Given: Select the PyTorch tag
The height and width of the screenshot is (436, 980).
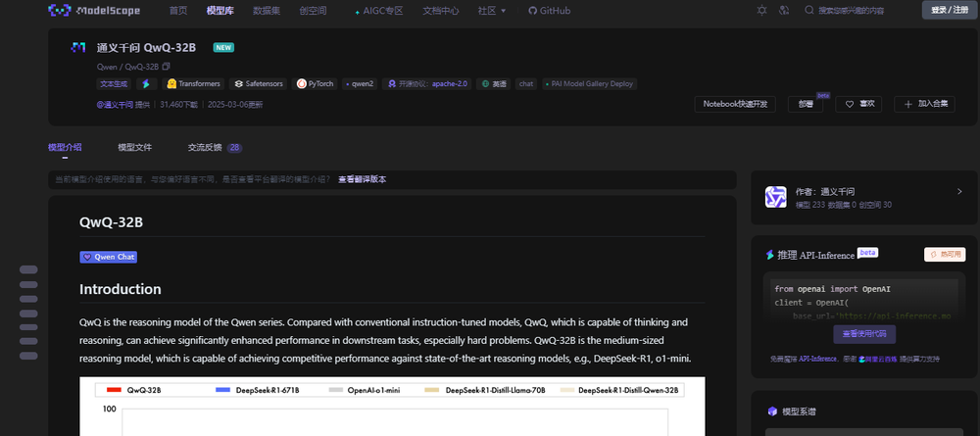Looking at the screenshot, I should [315, 83].
